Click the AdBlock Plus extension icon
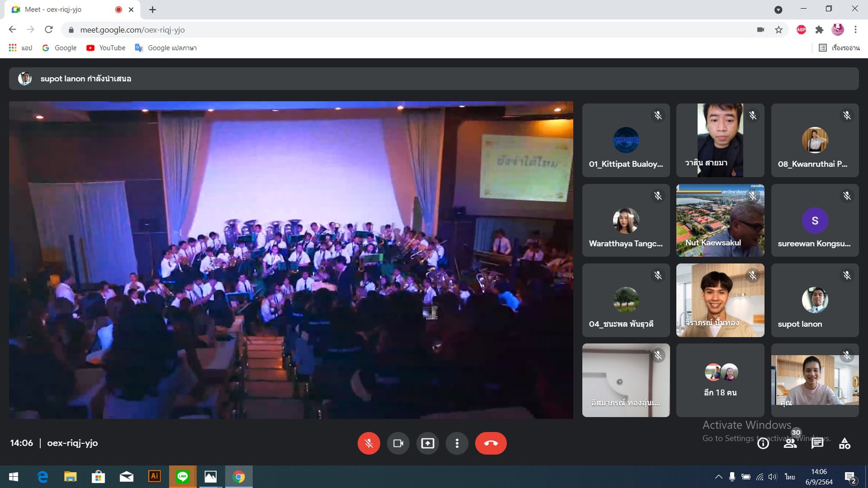Viewport: 868px width, 488px height. click(x=801, y=30)
